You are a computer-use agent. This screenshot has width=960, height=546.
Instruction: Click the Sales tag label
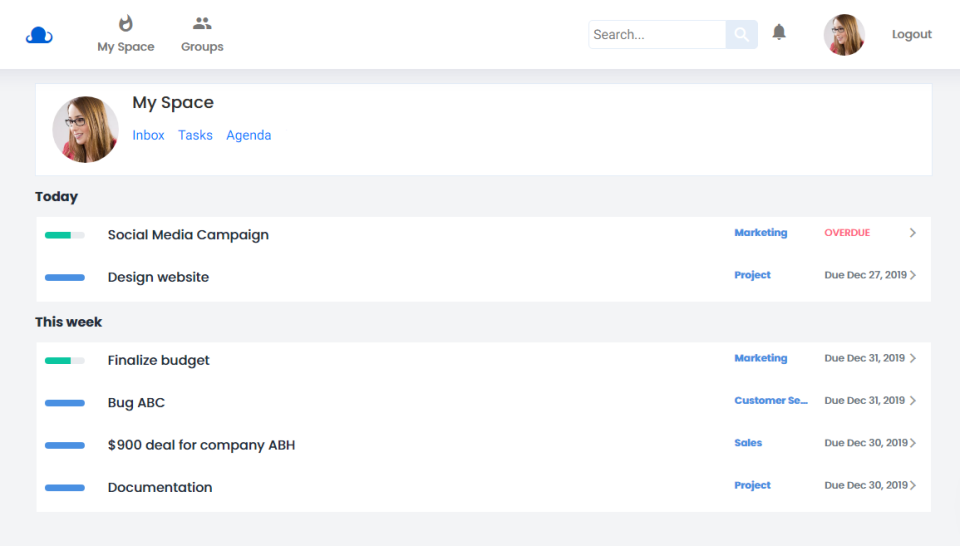point(748,443)
